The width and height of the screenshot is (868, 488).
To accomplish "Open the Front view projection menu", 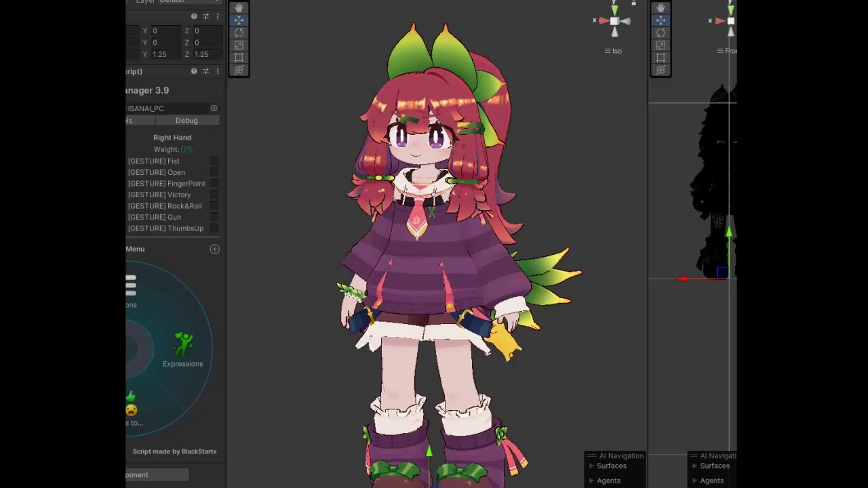I will point(727,51).
